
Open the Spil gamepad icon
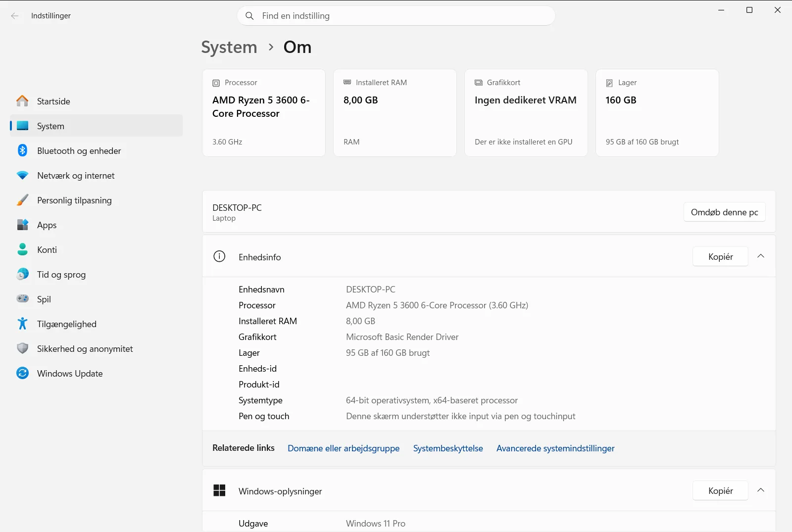22,299
